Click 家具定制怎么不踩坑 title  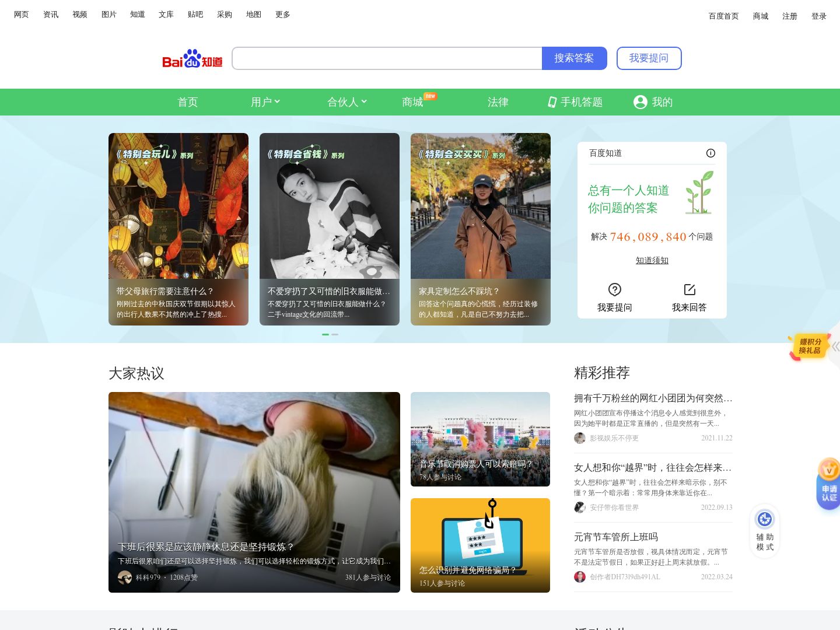pyautogui.click(x=459, y=291)
